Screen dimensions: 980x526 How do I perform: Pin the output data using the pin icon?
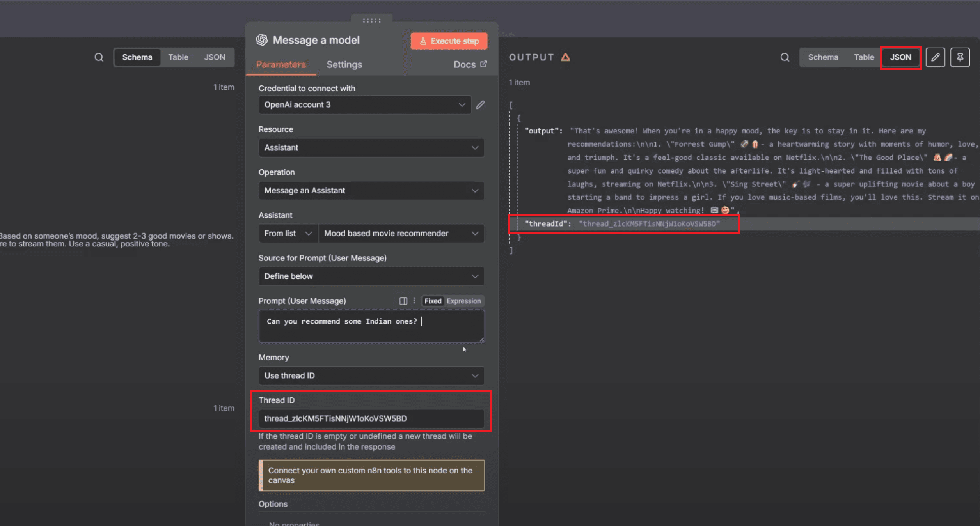pyautogui.click(x=960, y=57)
